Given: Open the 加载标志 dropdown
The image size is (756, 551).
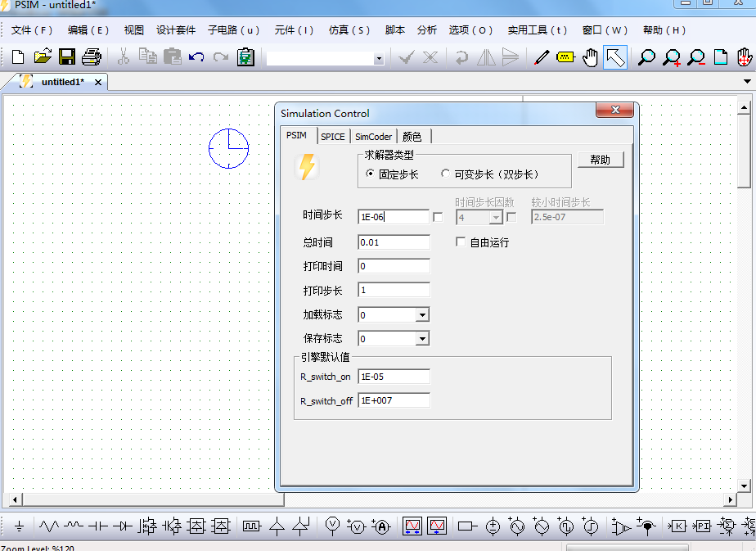Looking at the screenshot, I should click(x=424, y=314).
